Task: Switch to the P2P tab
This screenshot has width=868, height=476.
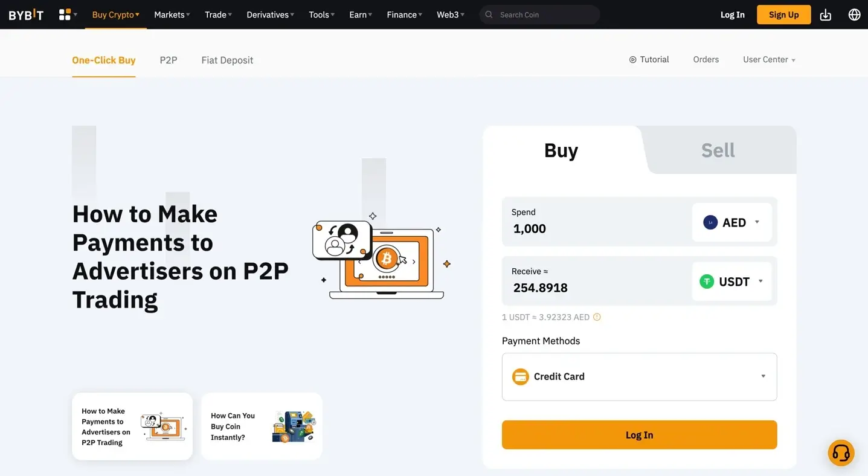Action: coord(169,60)
